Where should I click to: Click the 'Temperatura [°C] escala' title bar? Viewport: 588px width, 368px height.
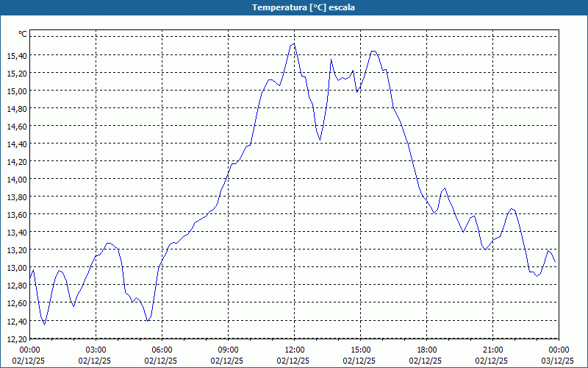tap(294, 7)
